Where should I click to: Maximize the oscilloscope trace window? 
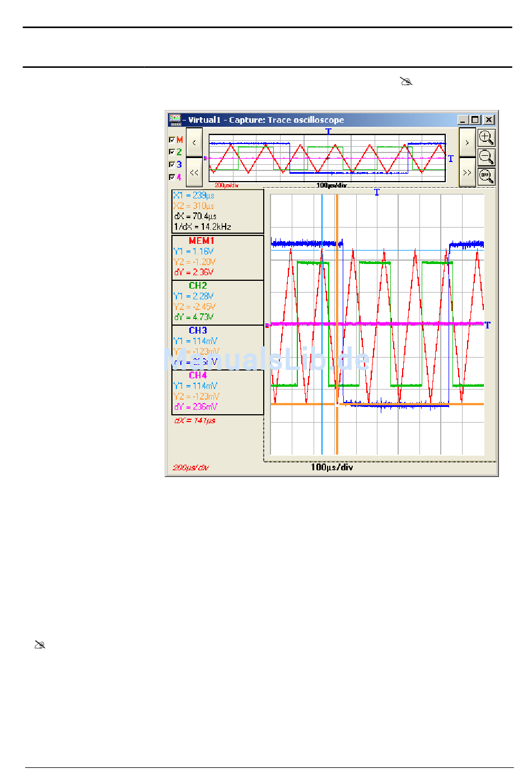pyautogui.click(x=475, y=119)
